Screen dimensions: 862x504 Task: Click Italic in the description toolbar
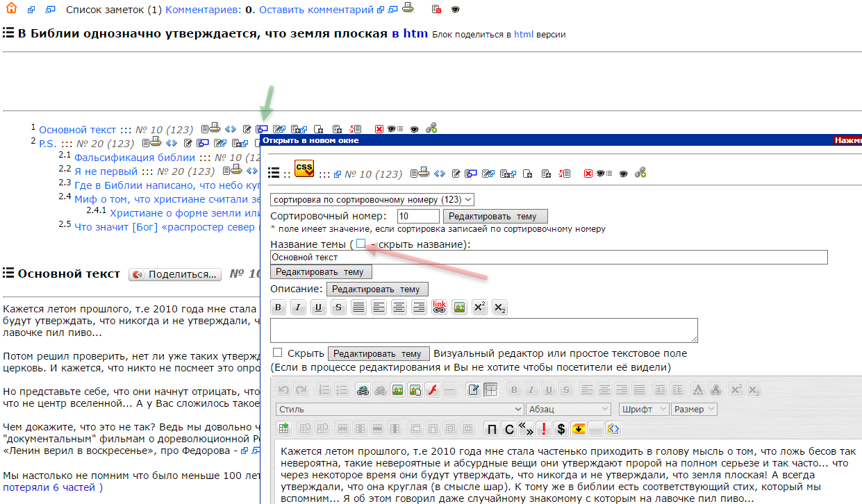298,308
